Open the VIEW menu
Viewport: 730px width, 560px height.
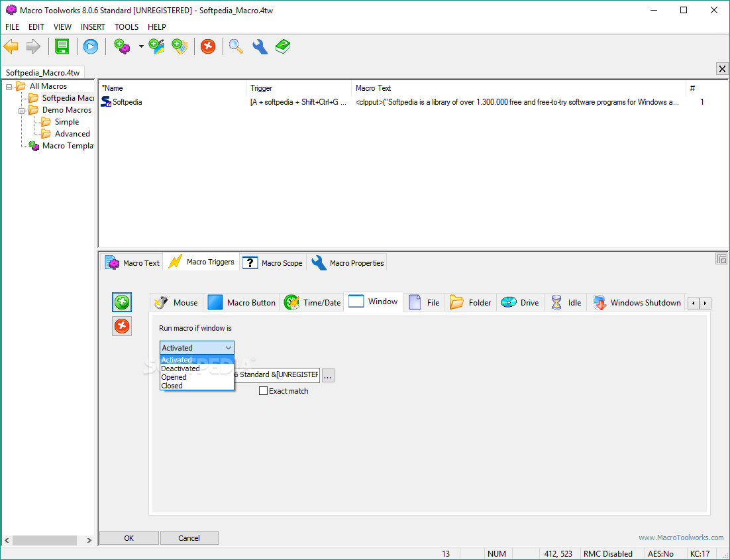coord(62,27)
